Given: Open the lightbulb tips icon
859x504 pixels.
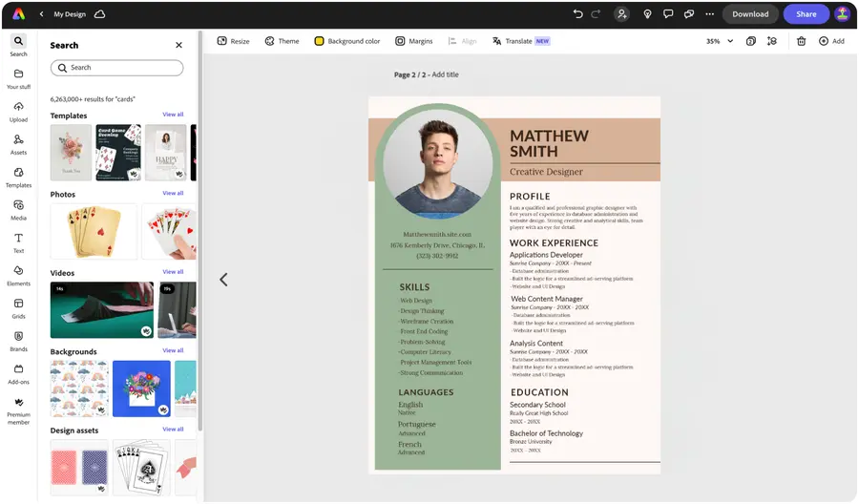Looking at the screenshot, I should click(647, 14).
